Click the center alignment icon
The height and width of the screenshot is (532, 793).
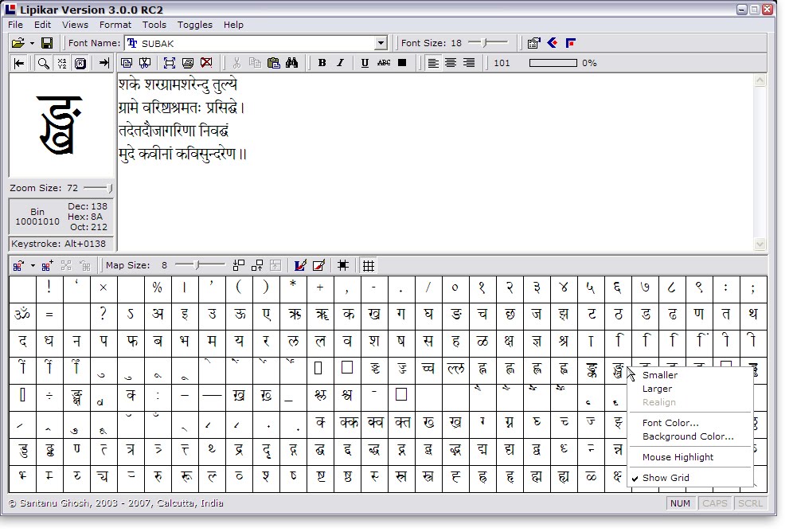(451, 63)
